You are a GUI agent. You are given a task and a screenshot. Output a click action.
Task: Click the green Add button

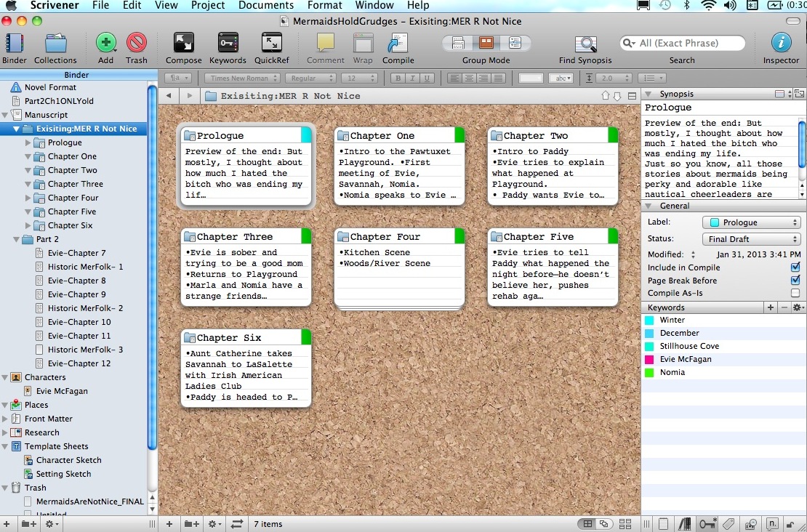[105, 43]
